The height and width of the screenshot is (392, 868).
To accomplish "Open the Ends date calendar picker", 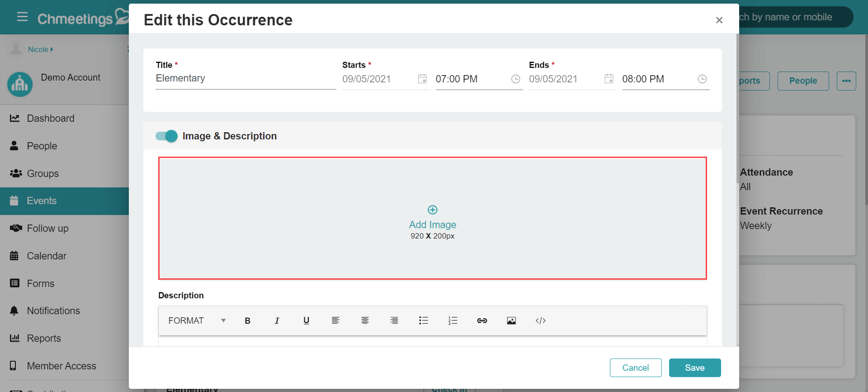I will 609,79.
